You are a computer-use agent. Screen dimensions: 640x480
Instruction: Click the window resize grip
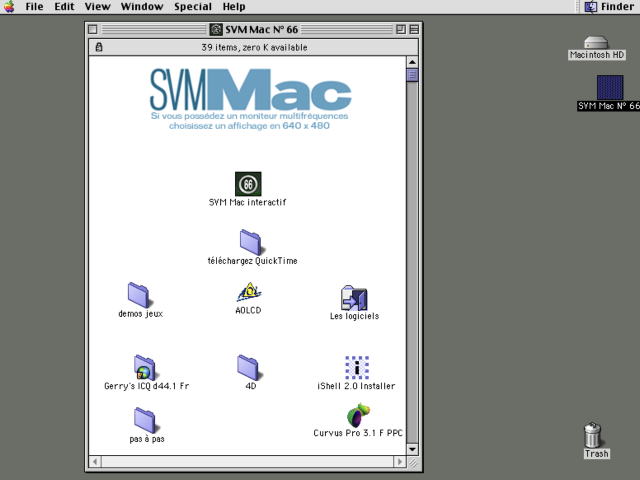pyautogui.click(x=413, y=462)
